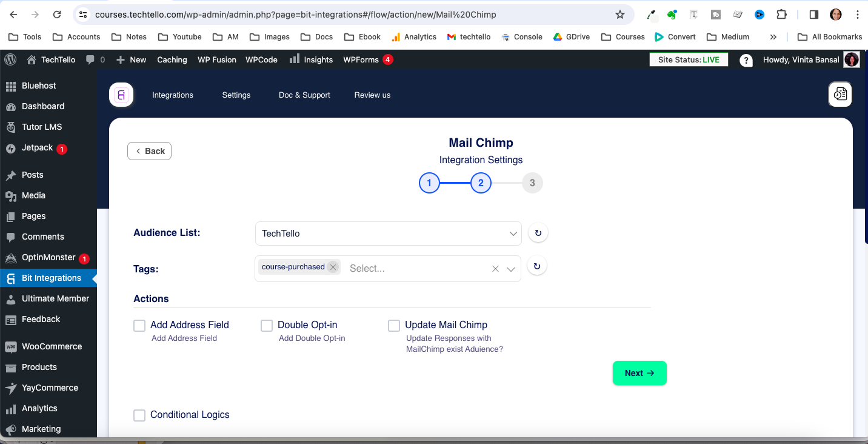Open the Convert bookmark

click(675, 37)
